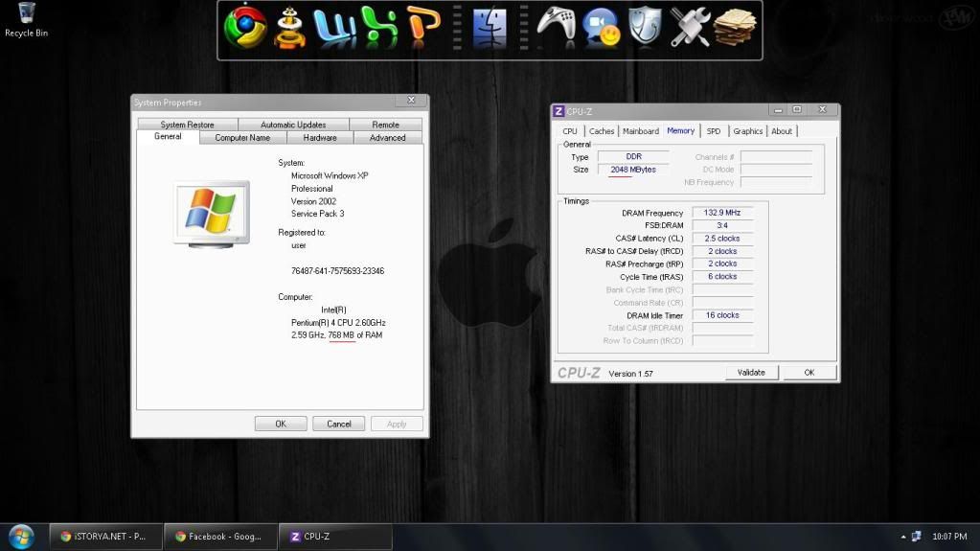Switch to iSTORYA.NET Chrome taskbar window

coord(105,537)
